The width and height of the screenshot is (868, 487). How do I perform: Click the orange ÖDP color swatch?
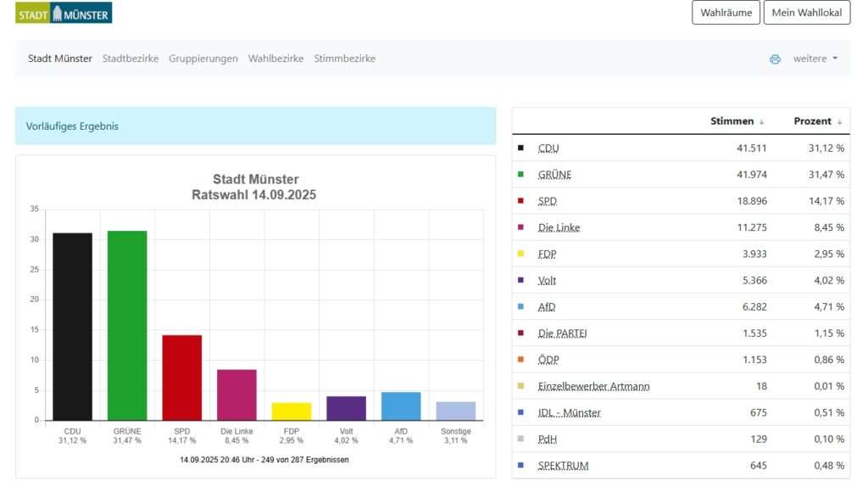point(520,360)
